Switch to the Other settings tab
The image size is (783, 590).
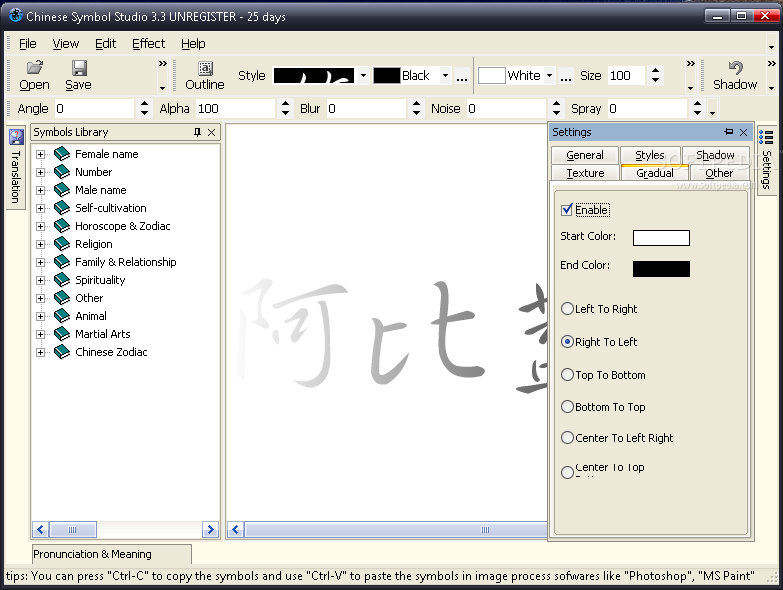[719, 173]
